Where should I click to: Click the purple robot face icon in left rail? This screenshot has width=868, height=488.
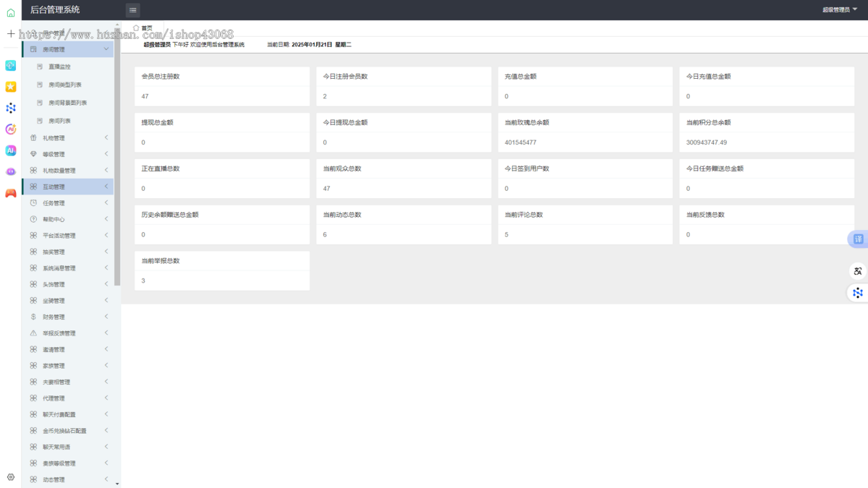(11, 172)
